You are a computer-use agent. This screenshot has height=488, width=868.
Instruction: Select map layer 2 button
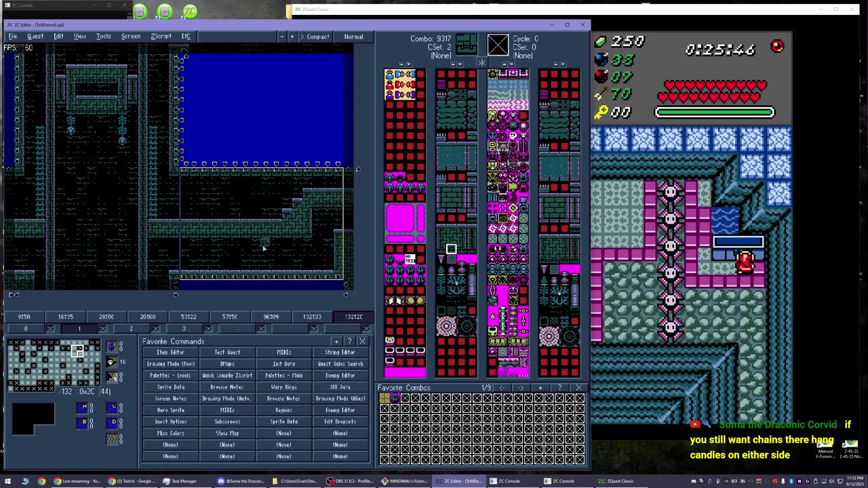tap(132, 329)
